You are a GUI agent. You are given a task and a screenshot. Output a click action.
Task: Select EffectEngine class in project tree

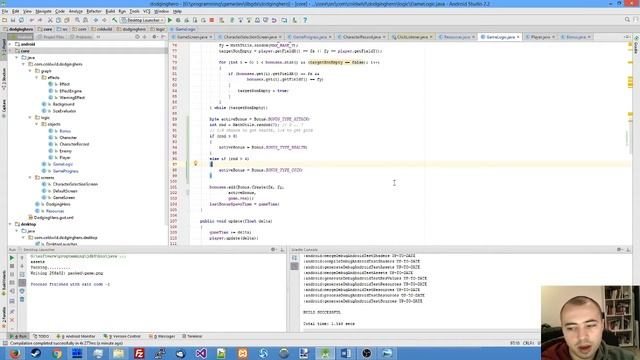tap(70, 91)
